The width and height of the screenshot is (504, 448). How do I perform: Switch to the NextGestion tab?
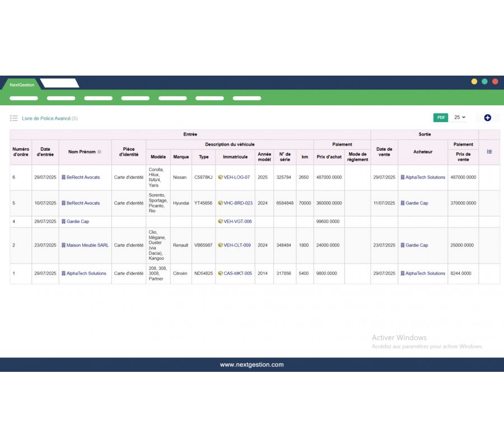[22, 85]
